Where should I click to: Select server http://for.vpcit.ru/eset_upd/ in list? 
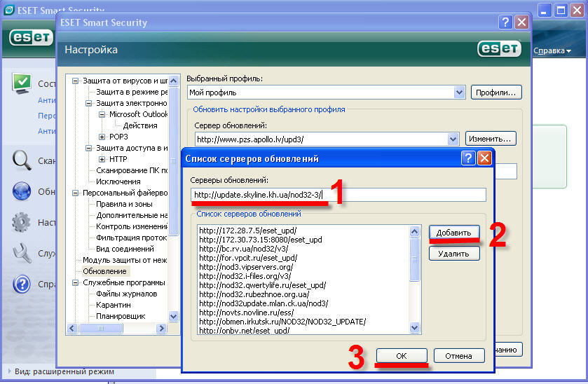coord(248,258)
